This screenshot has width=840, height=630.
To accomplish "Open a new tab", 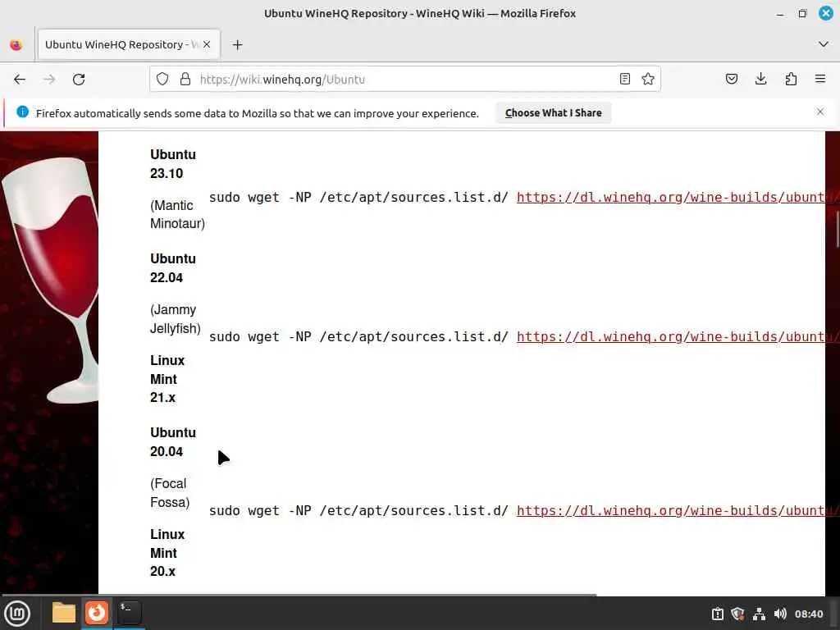I will (237, 45).
